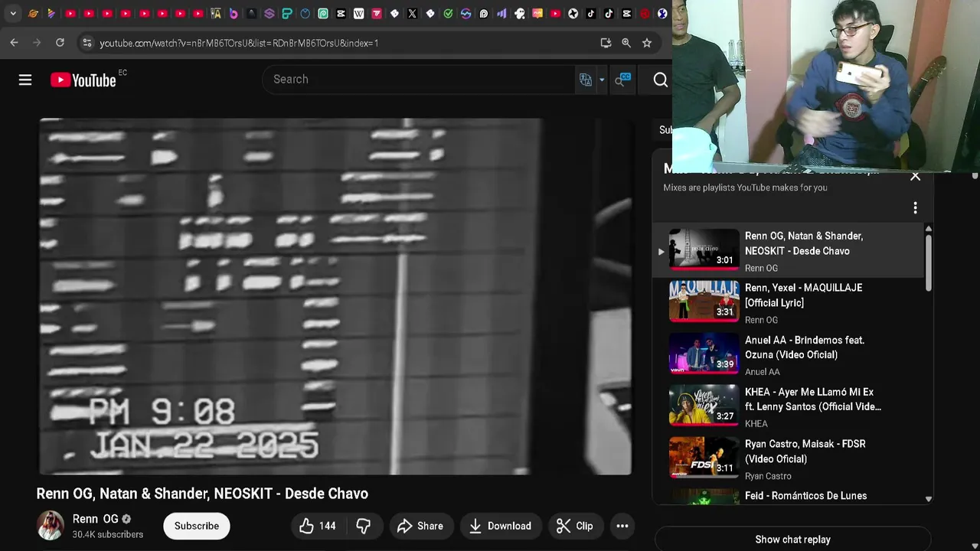Switch to the teal P icon tab
Image resolution: width=980 pixels, height=551 pixels.
tap(287, 13)
